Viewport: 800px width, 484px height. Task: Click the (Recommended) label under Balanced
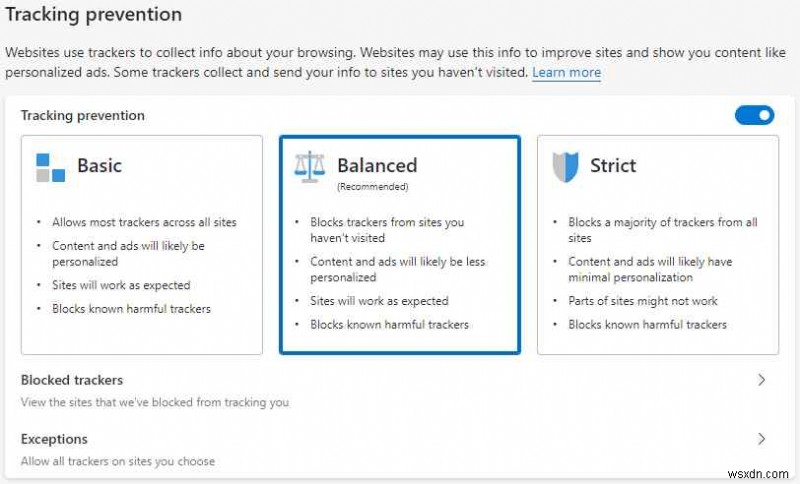pyautogui.click(x=372, y=187)
